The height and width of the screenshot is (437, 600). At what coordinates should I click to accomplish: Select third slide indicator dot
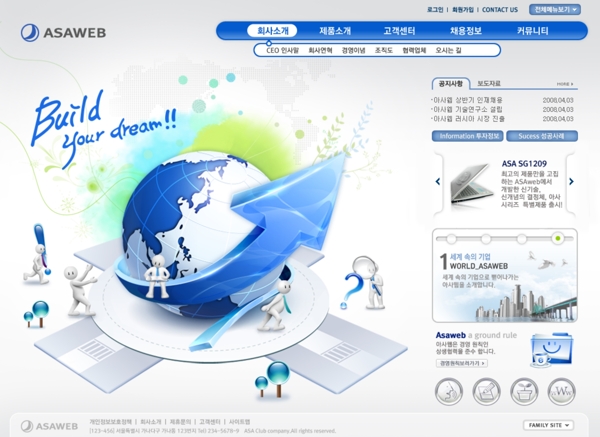pos(522,239)
